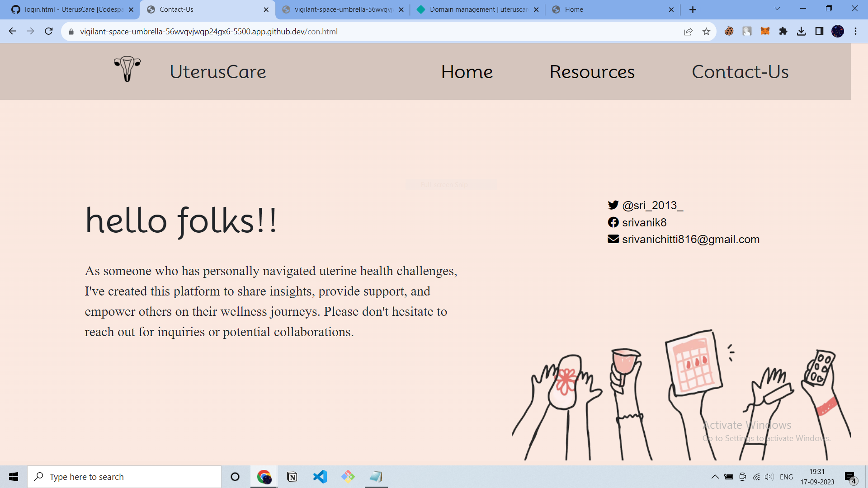Reload the current page
This screenshot has width=868, height=488.
click(x=49, y=31)
